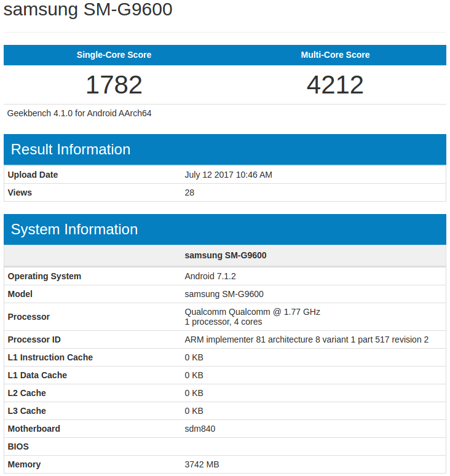Viewport: 450px width, 476px height.
Task: Click the 3742 MB memory value
Action: pos(202,464)
